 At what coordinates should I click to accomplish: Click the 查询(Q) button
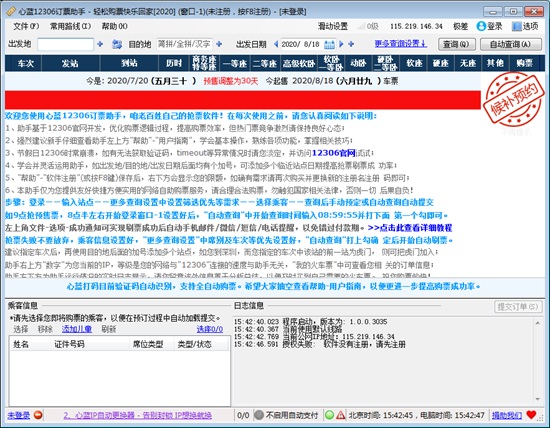[x=456, y=44]
